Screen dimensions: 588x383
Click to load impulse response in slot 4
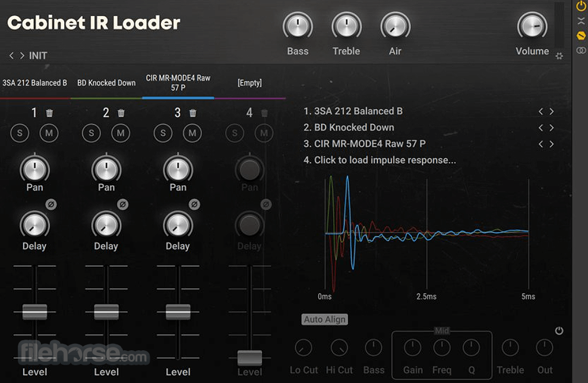[380, 160]
